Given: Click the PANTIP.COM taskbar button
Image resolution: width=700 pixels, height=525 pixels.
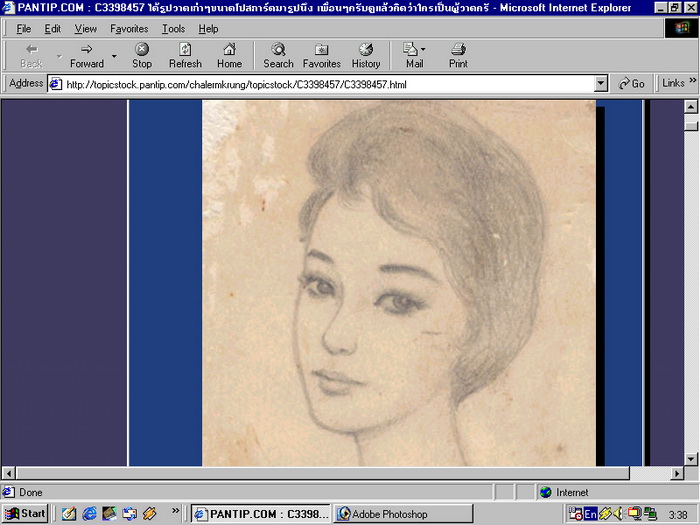Looking at the screenshot, I should pyautogui.click(x=262, y=514).
